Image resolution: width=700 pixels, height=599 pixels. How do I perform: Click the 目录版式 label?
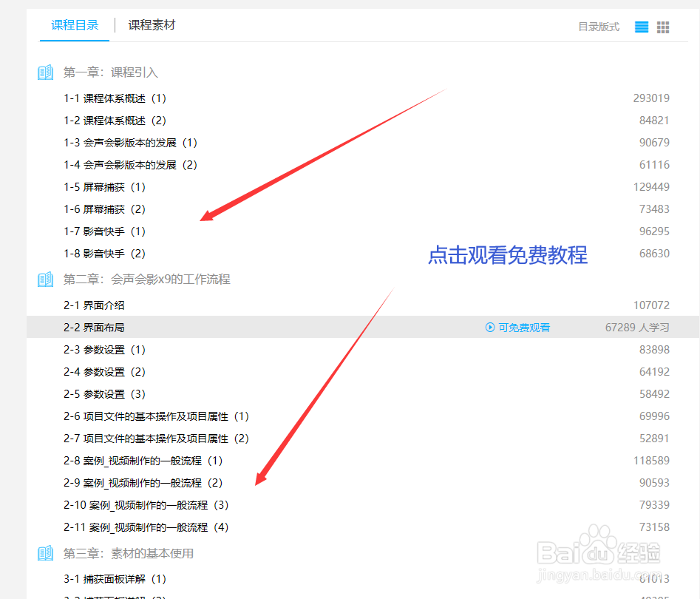pos(599,27)
